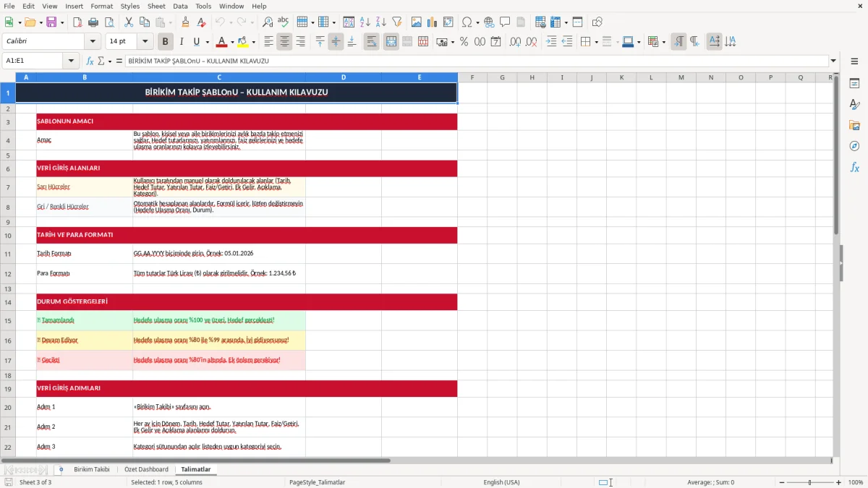Image resolution: width=868 pixels, height=488 pixels.
Task: Toggle Merge and Center Cells
Action: [391, 42]
